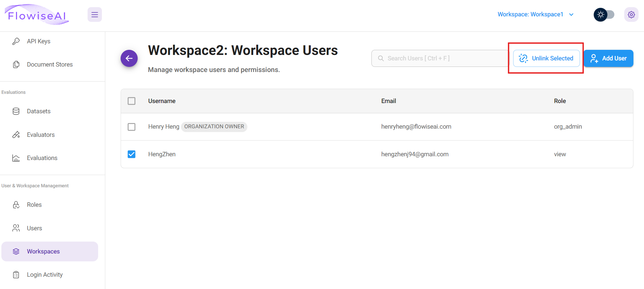Check the select-all checkbox in header

pyautogui.click(x=132, y=101)
